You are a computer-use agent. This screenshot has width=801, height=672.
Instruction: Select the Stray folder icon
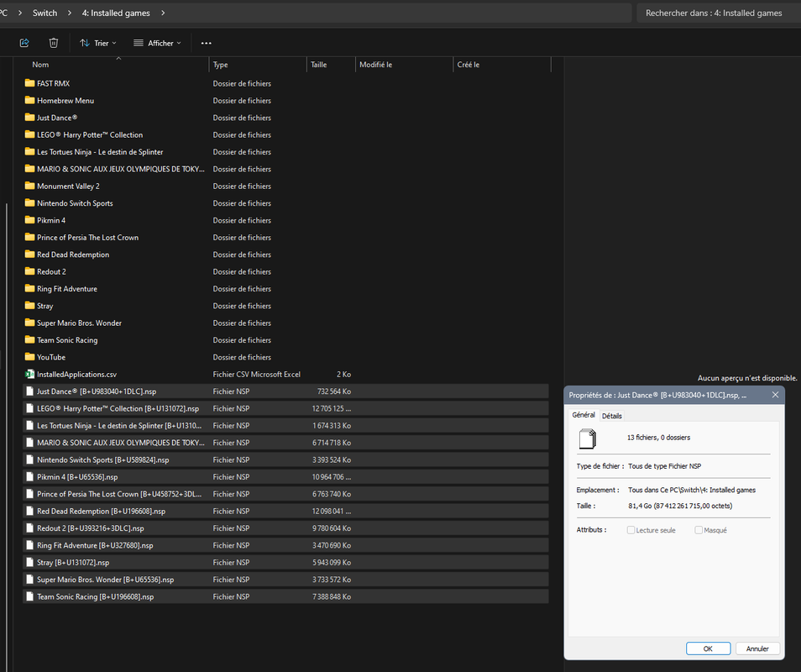click(x=29, y=306)
